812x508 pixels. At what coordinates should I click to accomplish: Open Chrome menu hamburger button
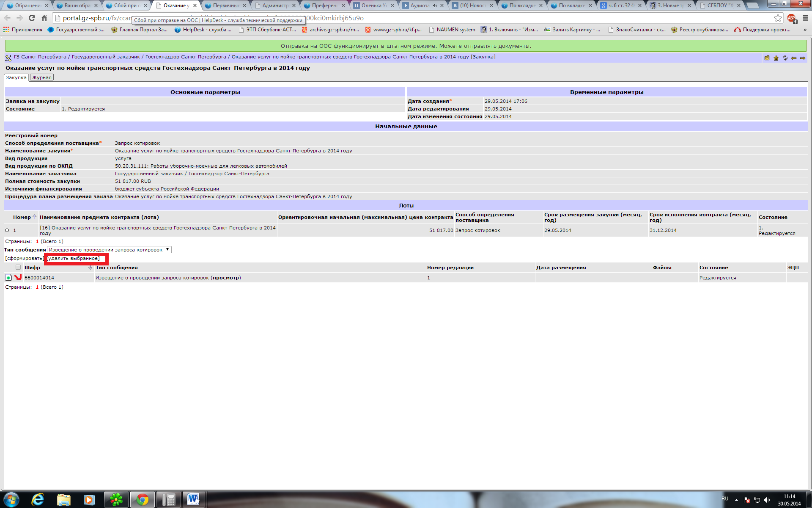point(805,18)
